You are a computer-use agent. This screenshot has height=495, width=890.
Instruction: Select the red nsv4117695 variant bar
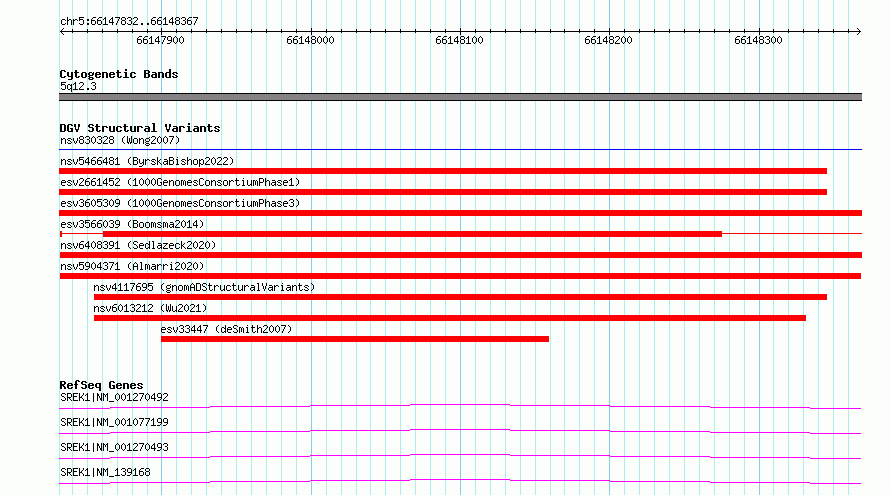coord(460,297)
